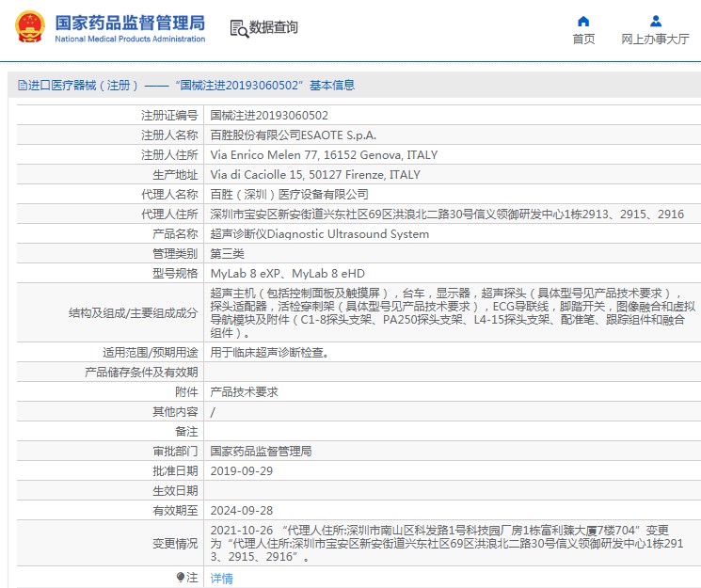Select the 注册人名称 label
701x588 pixels.
tap(169, 135)
